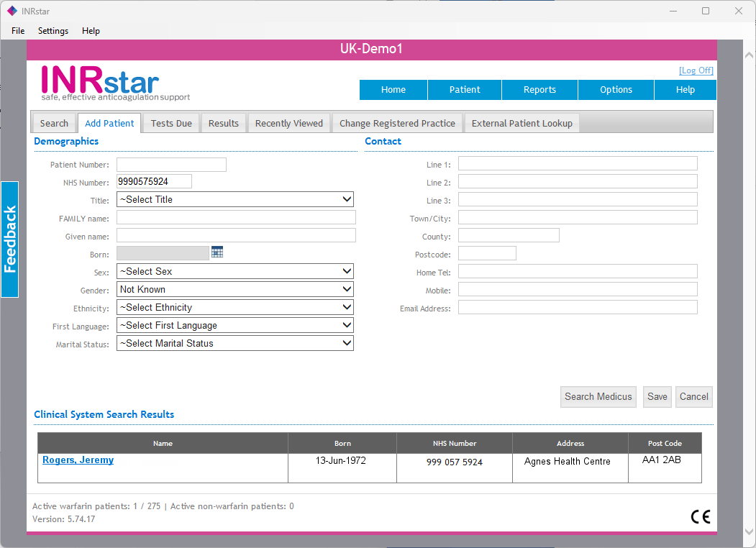Screen dimensions: 756x548
Task: Open the External Patient Lookup tab
Action: tap(522, 124)
